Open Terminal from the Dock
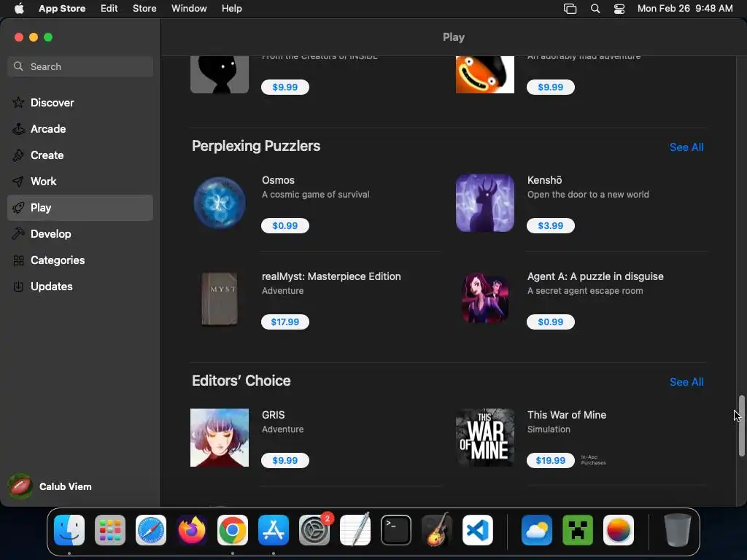 pos(396,530)
